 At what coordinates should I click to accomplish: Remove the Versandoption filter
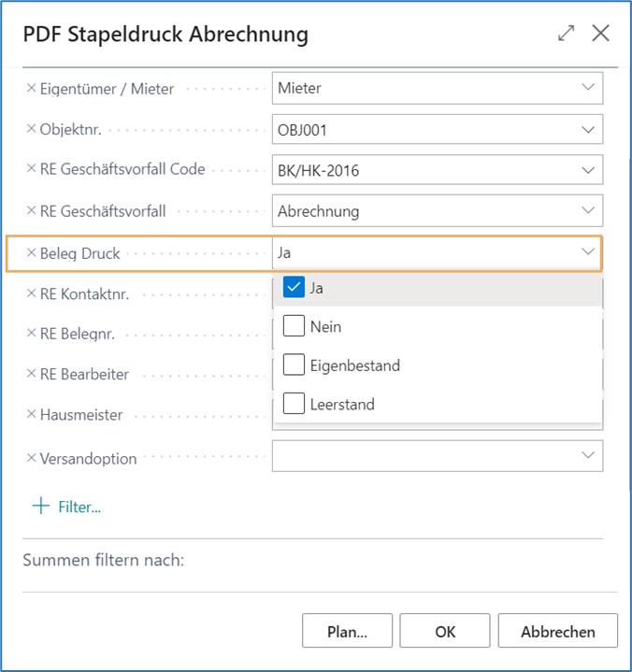click(31, 458)
